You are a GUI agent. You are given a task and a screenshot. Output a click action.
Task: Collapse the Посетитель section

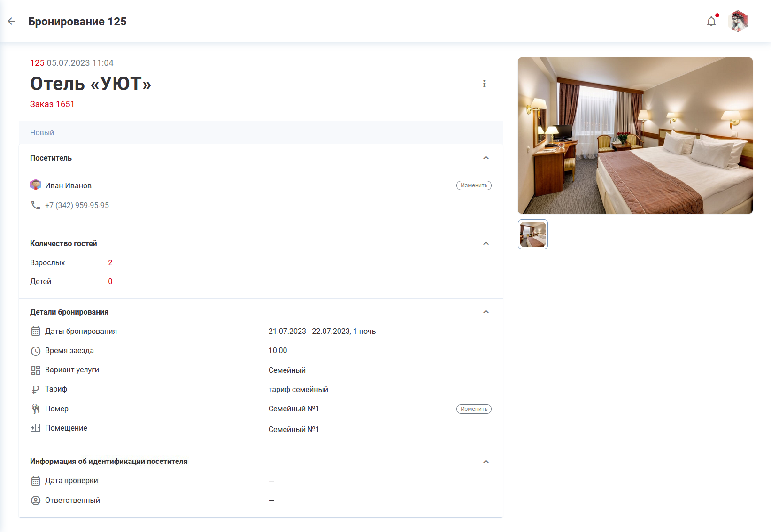[486, 158]
